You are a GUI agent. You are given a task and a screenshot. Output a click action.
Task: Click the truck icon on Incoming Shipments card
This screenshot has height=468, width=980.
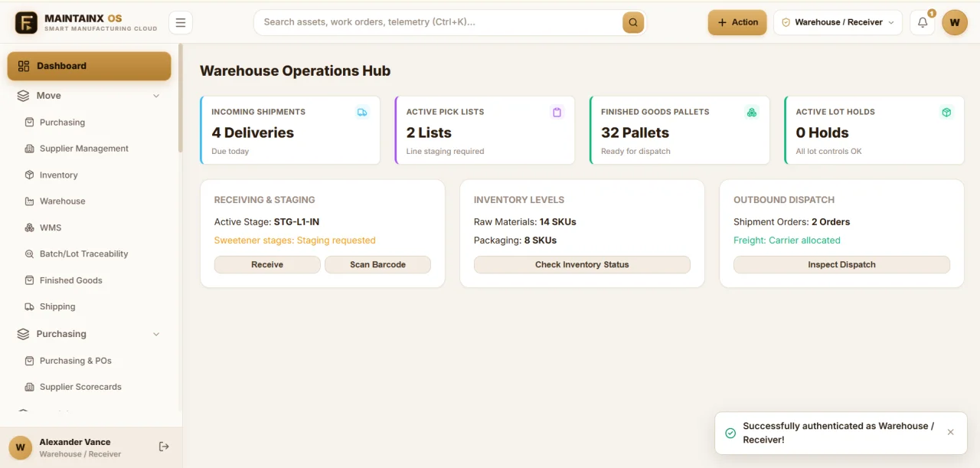362,113
